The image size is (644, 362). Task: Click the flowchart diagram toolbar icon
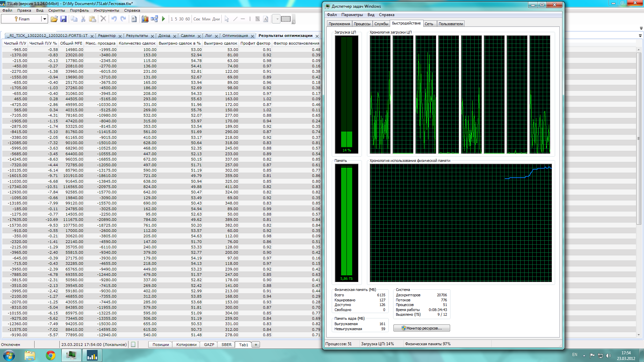point(154,19)
